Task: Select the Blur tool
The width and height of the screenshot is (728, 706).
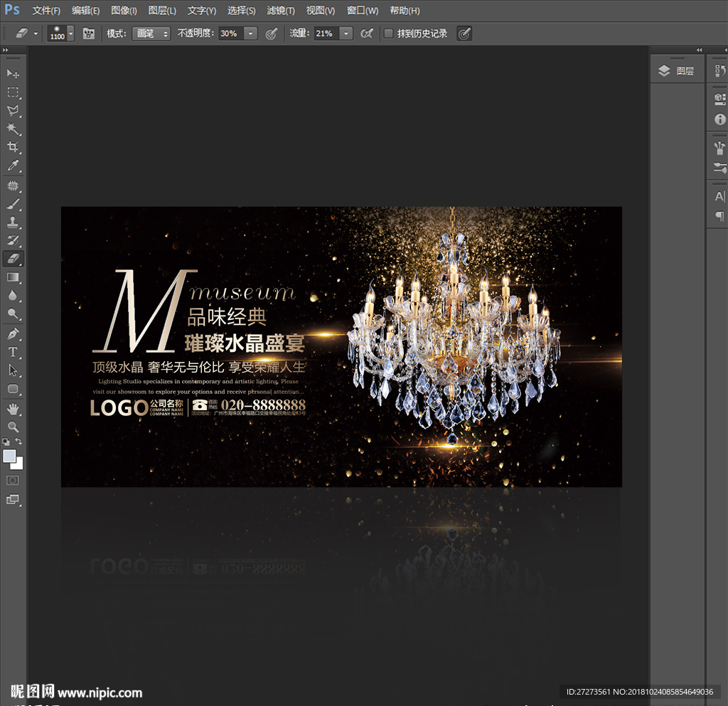Action: coord(13,296)
